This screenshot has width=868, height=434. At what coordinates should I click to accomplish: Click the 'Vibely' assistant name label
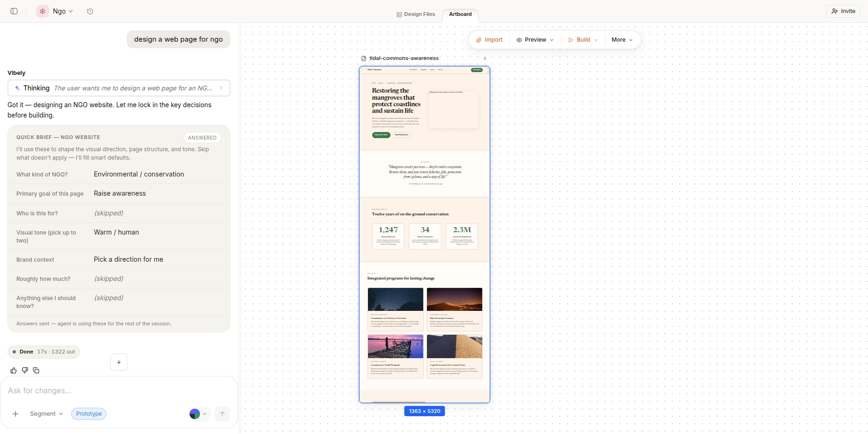[16, 73]
